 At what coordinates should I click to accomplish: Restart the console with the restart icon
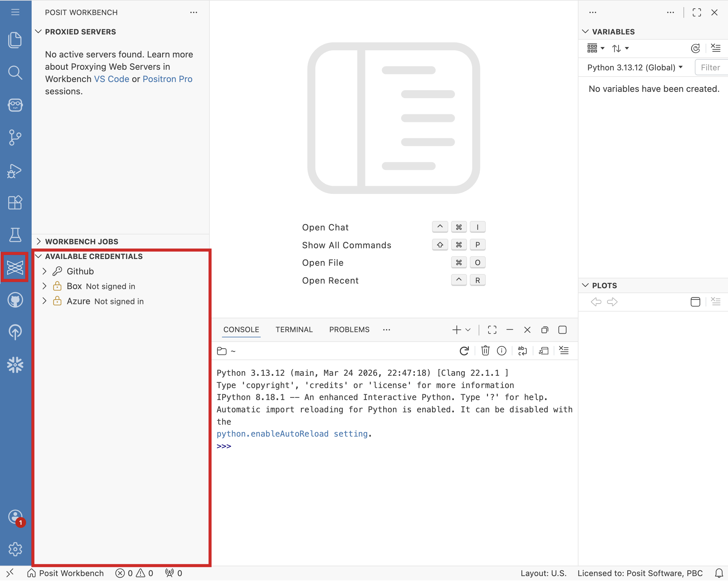point(464,351)
